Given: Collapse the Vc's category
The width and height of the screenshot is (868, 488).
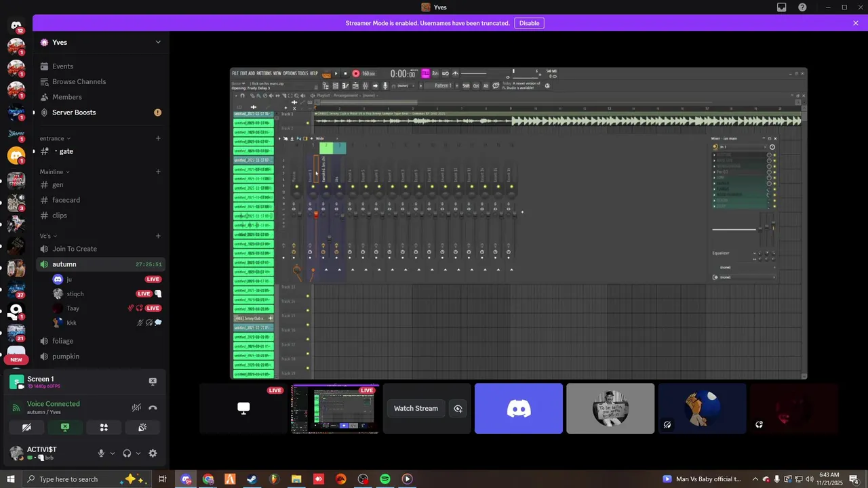Looking at the screenshot, I should coord(48,236).
